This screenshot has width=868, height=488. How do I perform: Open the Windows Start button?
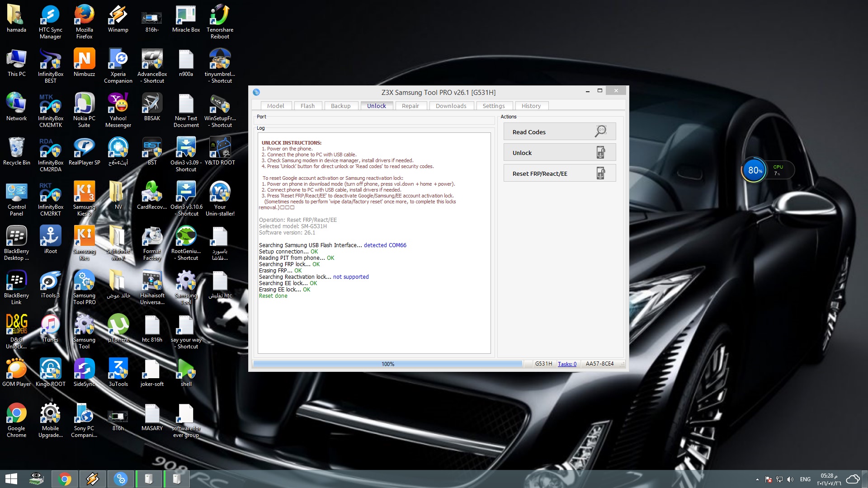click(11, 479)
